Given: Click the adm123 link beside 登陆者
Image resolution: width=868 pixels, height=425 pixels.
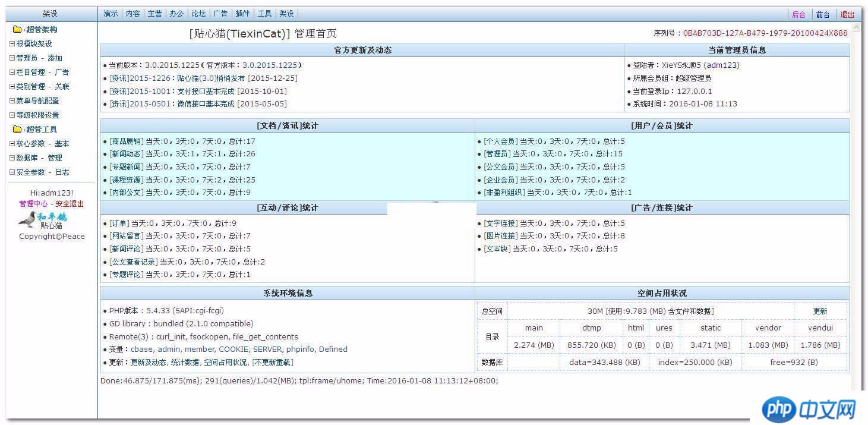Looking at the screenshot, I should tap(721, 65).
